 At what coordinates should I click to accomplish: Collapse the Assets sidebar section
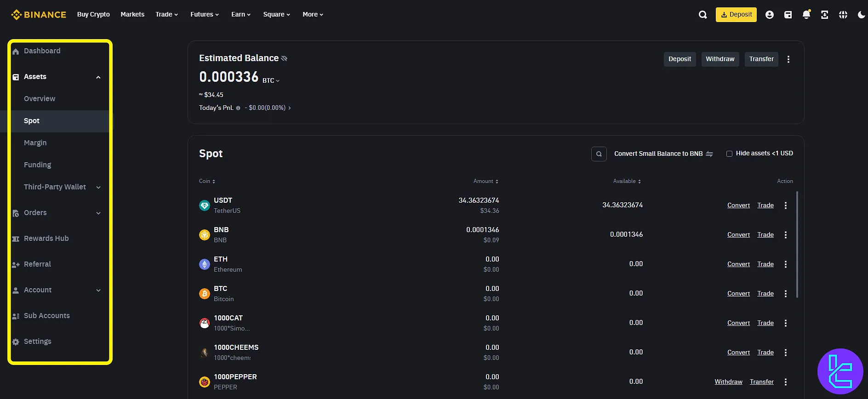(98, 77)
